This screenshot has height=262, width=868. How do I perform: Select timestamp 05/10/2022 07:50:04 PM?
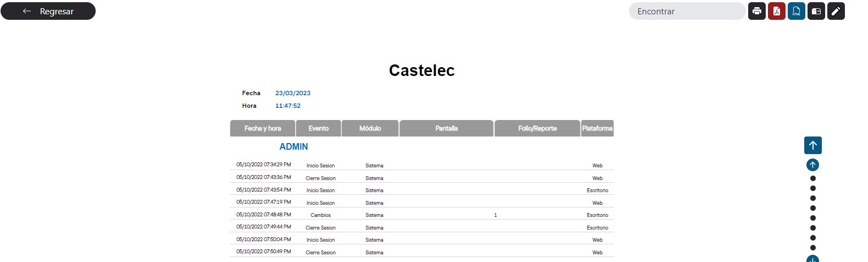(x=264, y=239)
